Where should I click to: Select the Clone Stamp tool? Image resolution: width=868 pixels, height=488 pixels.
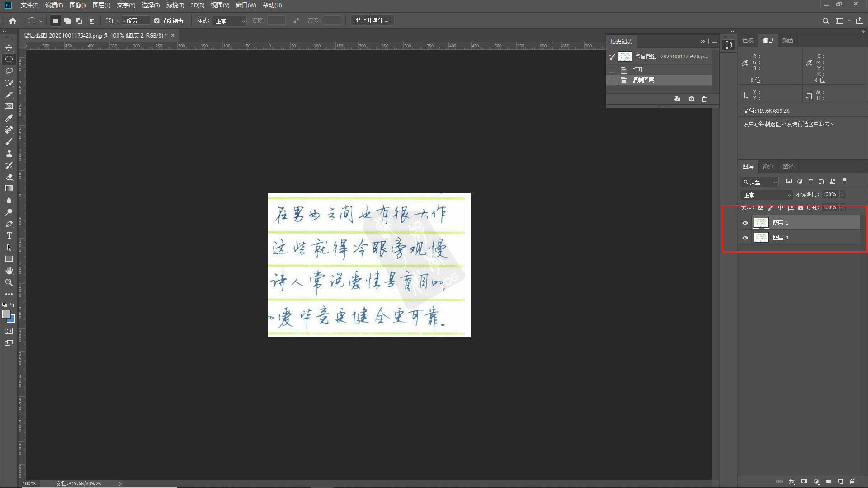(x=9, y=153)
